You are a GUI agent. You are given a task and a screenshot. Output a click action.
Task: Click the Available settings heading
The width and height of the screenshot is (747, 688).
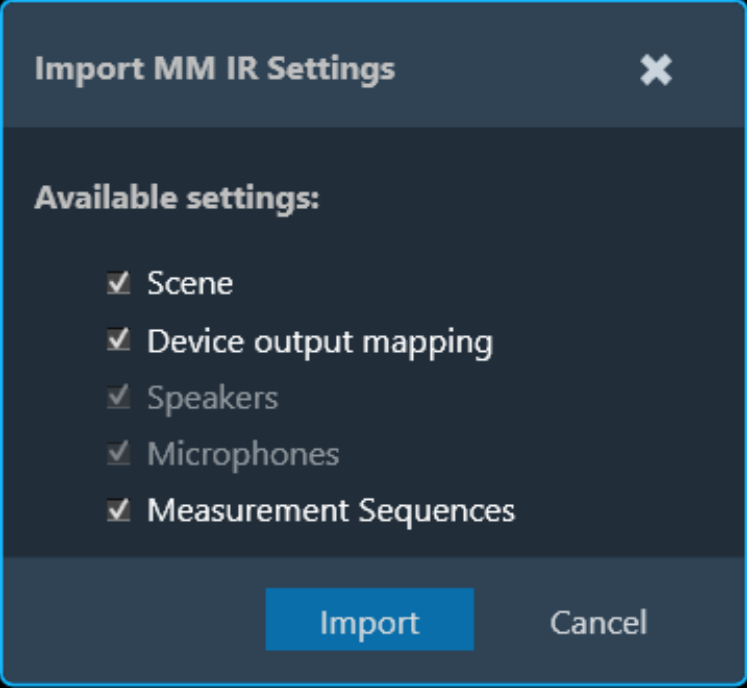177,198
